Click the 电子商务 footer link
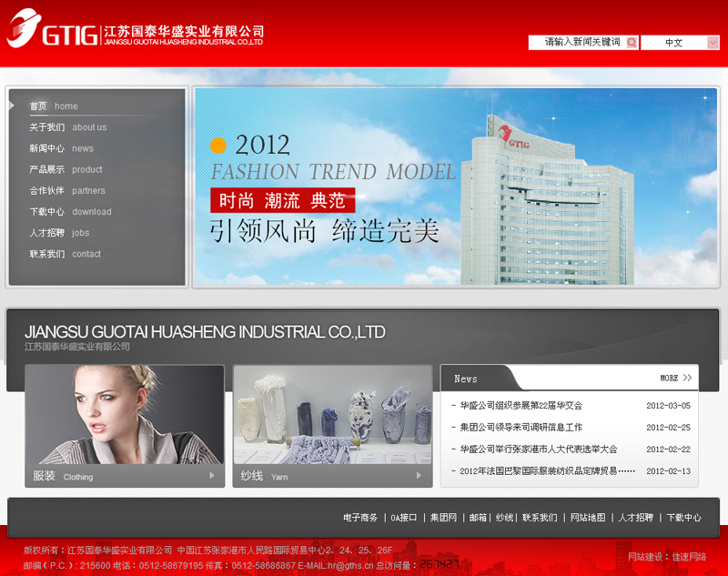Screen dimensions: 728x576 [x=360, y=518]
